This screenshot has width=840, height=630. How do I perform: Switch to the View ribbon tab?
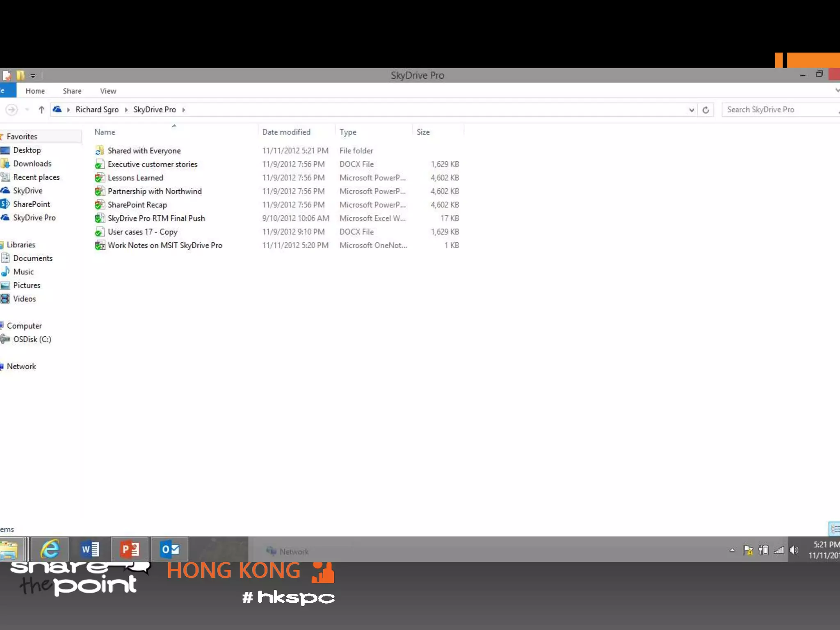click(x=108, y=91)
